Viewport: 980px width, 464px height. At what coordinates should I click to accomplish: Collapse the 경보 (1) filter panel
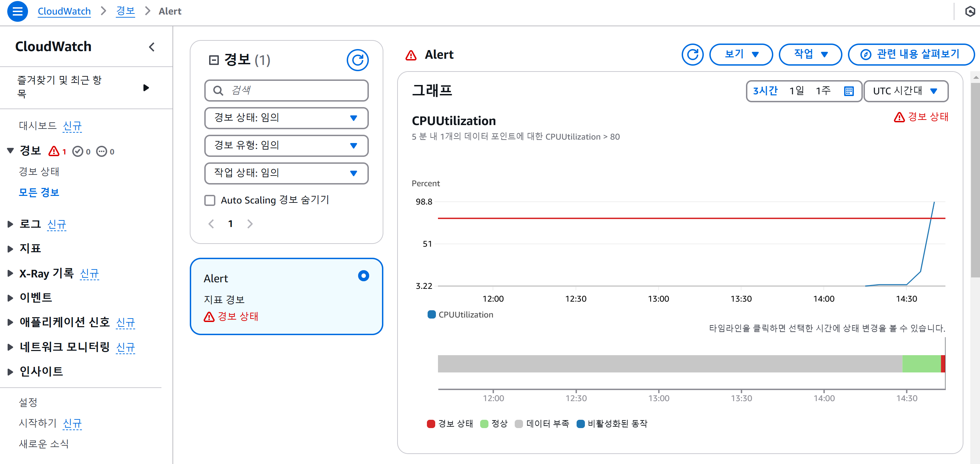(214, 60)
